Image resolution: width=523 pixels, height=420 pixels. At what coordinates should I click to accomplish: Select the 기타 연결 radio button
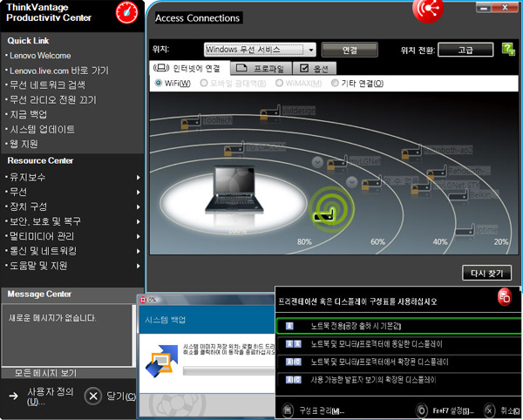[335, 83]
